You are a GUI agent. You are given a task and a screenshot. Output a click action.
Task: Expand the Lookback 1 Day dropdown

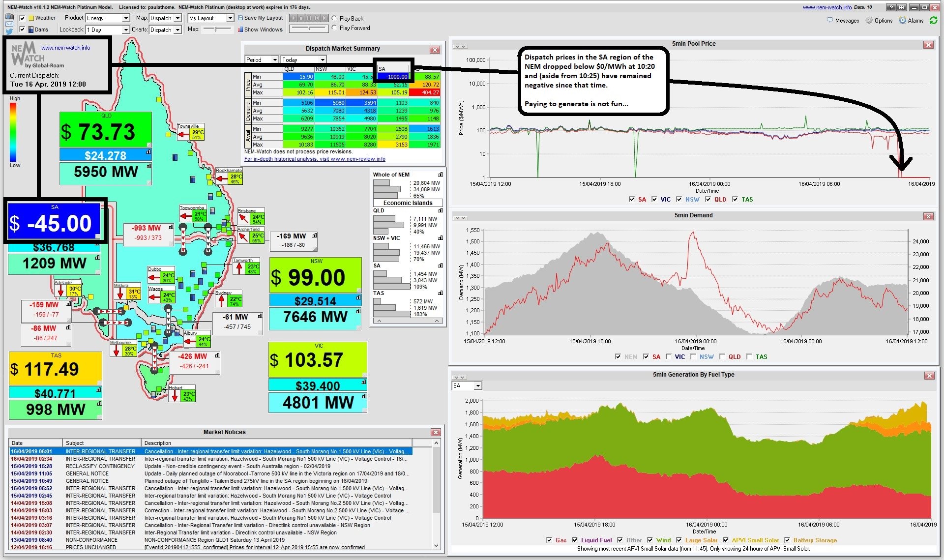pyautogui.click(x=125, y=30)
